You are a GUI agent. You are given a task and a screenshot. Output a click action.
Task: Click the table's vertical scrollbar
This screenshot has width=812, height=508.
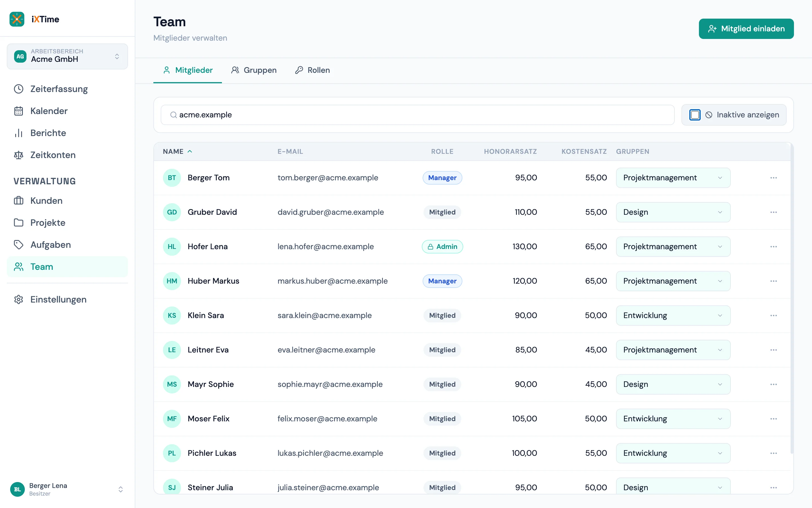[792, 299]
